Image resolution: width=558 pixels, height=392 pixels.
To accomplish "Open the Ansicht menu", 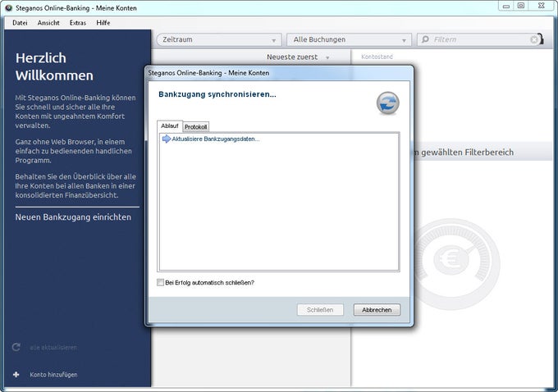I will (48, 23).
